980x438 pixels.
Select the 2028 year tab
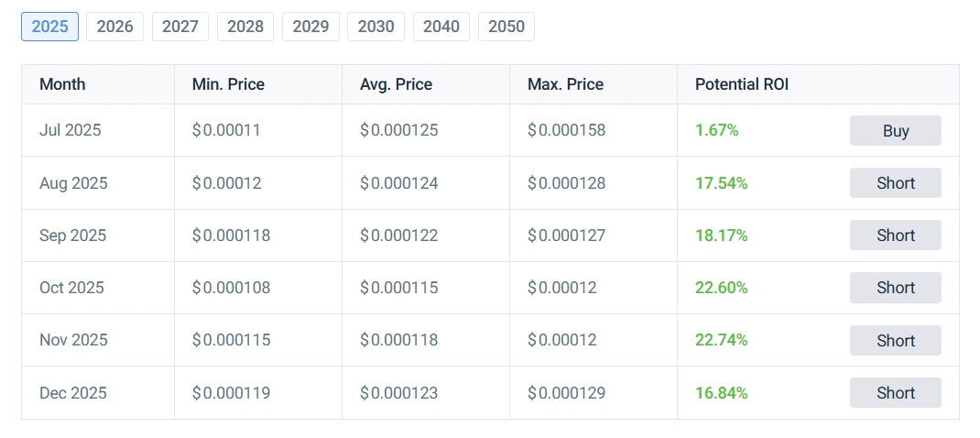(x=245, y=27)
